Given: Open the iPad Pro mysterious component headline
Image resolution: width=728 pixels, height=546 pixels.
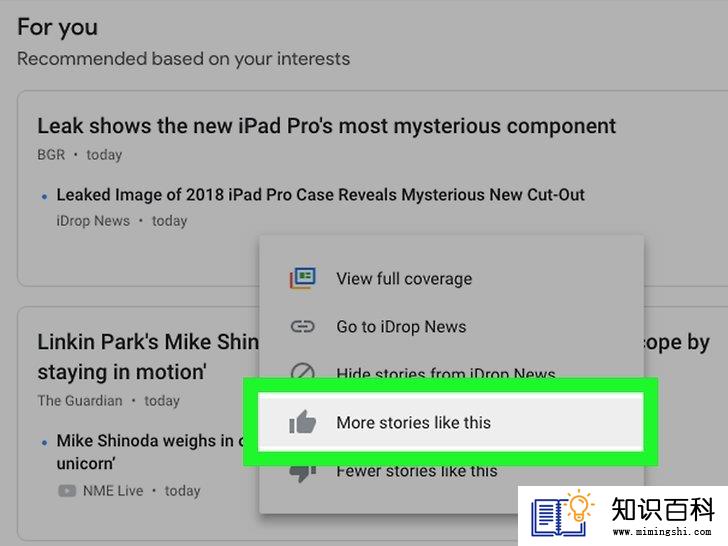Looking at the screenshot, I should [x=326, y=126].
